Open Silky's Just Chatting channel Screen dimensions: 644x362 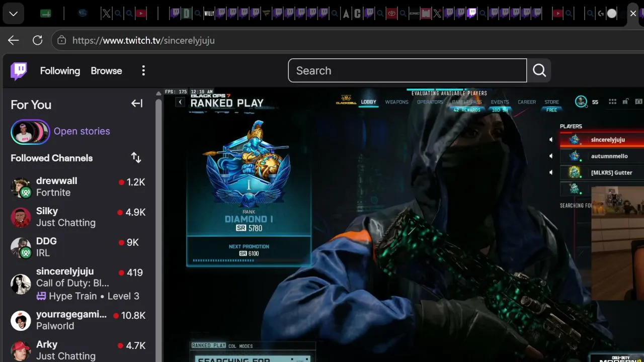pyautogui.click(x=78, y=217)
